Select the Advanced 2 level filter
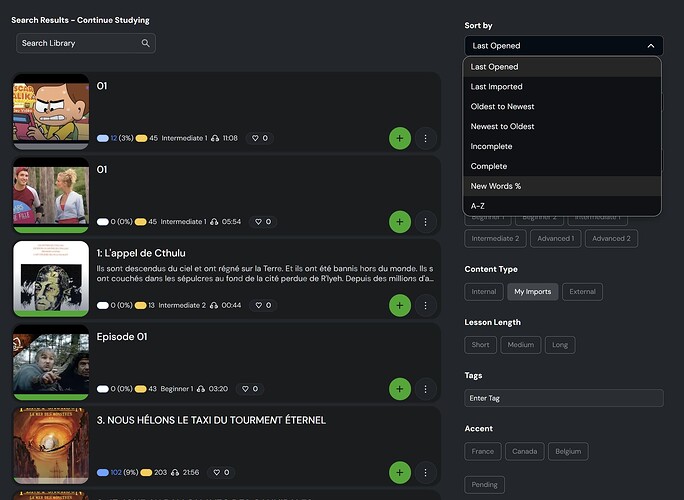684x500 pixels. (x=612, y=238)
